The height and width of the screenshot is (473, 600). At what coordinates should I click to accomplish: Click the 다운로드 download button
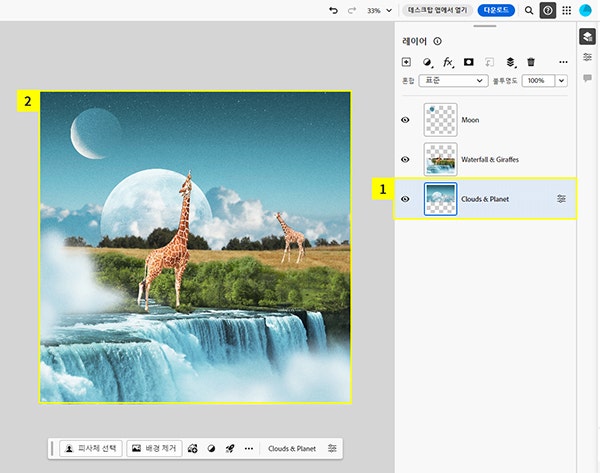[x=497, y=10]
